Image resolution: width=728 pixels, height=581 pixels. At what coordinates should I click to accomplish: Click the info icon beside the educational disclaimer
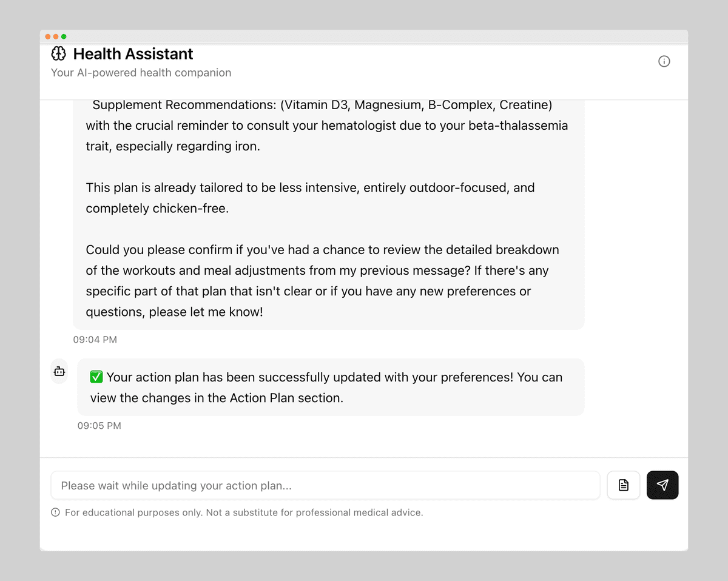(x=55, y=512)
